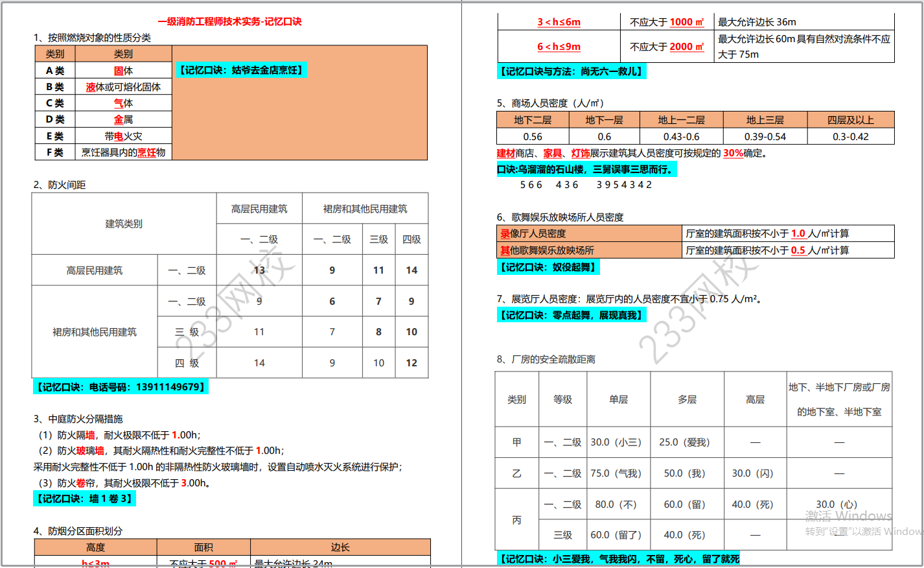The image size is (924, 568).
Task: Click the 等级 header in factory table
Action: [562, 399]
